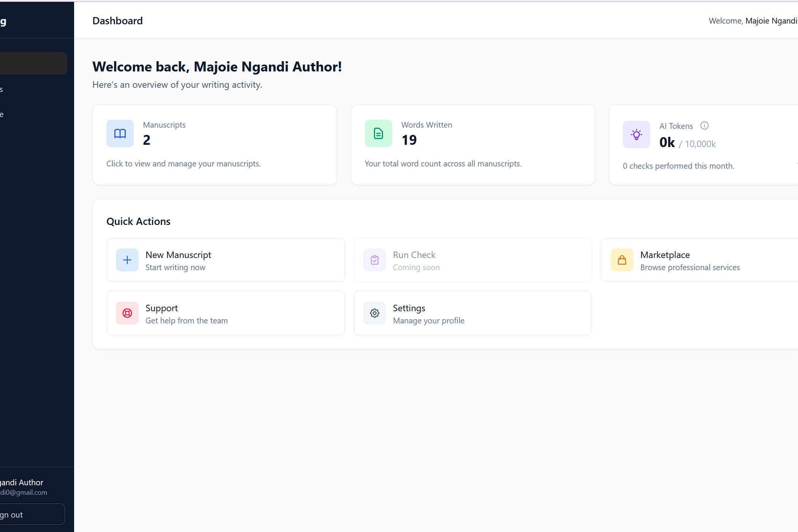This screenshot has width=798, height=532.
Task: Click the Run Check clipboard icon
Action: tap(375, 260)
